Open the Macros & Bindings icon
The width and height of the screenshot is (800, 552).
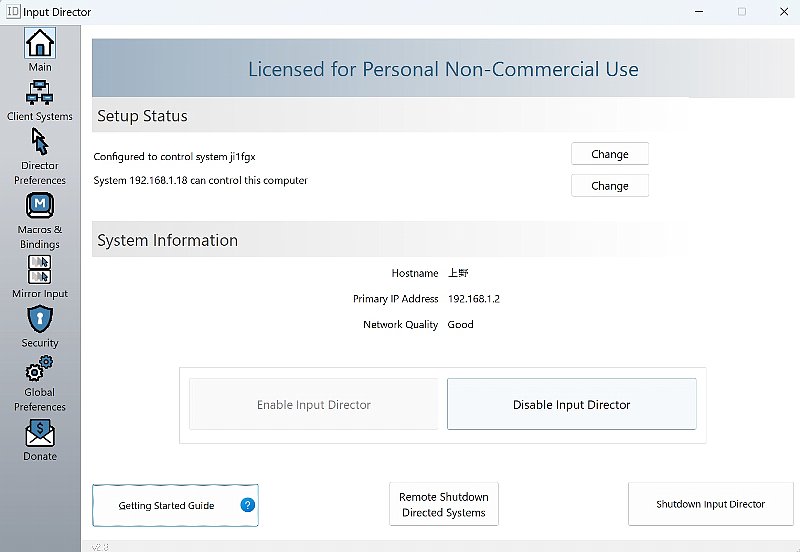pyautogui.click(x=40, y=206)
